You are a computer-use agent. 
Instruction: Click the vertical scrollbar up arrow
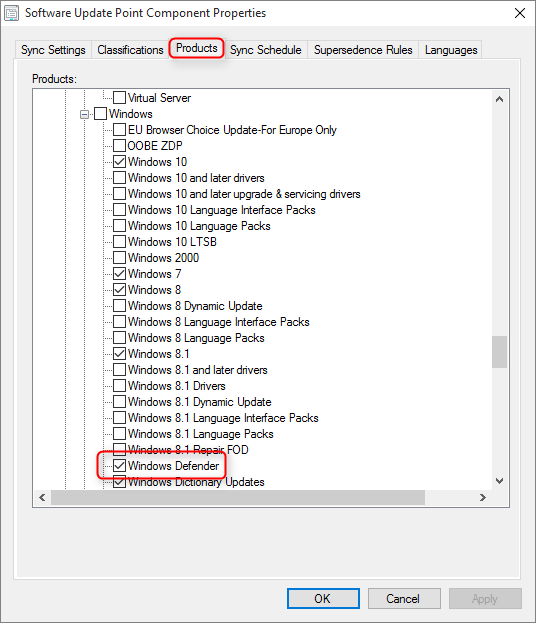499,99
